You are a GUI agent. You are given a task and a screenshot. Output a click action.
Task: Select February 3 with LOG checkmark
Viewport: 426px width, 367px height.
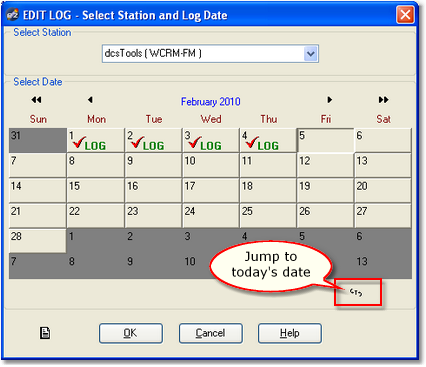tap(211, 140)
